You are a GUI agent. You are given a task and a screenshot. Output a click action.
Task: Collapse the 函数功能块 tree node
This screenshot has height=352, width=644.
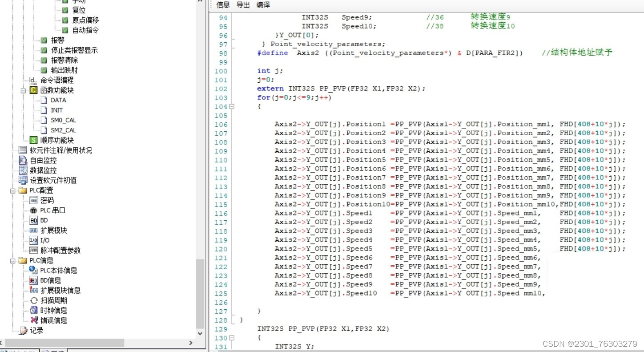click(x=23, y=90)
